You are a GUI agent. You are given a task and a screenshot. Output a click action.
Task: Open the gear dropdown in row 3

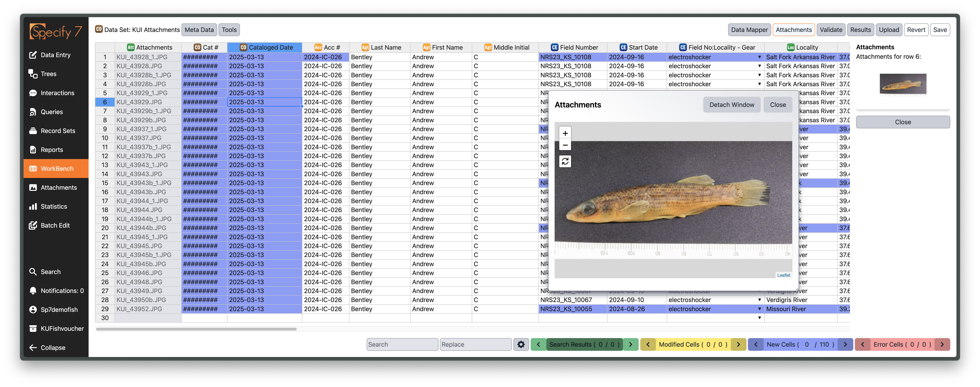[759, 75]
